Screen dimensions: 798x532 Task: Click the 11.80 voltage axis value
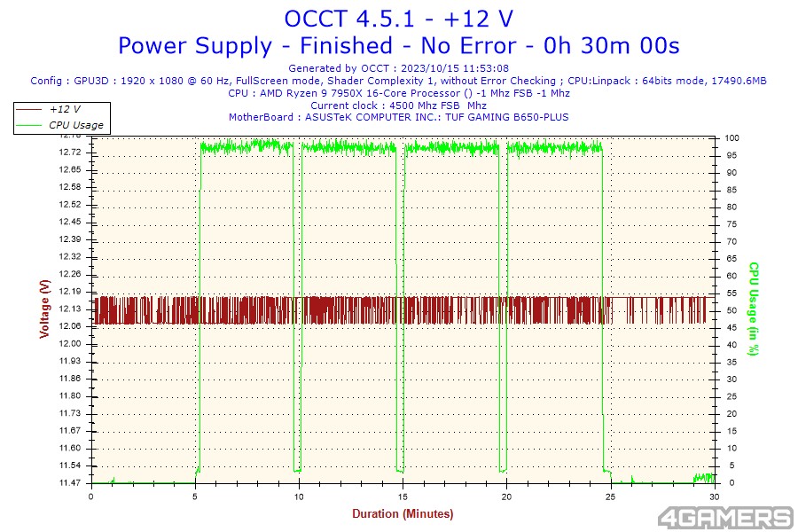pos(70,395)
